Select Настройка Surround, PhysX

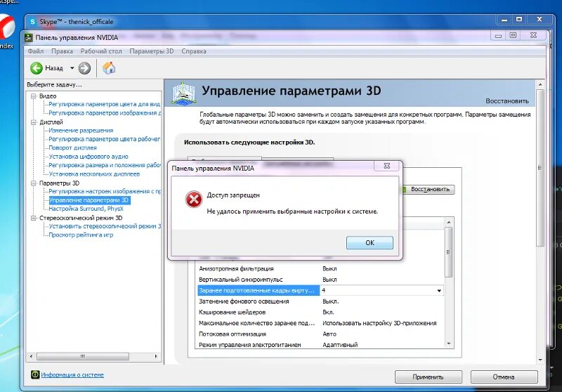pyautogui.click(x=86, y=209)
